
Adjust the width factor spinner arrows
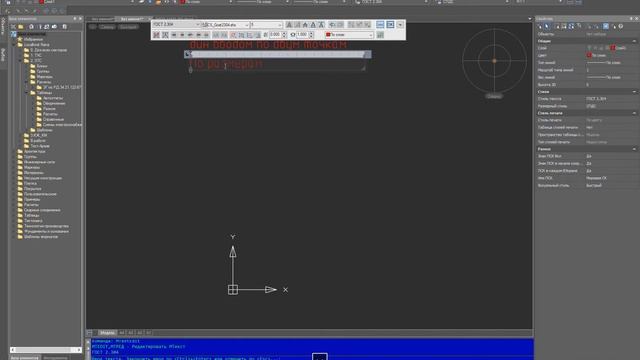tap(311, 35)
